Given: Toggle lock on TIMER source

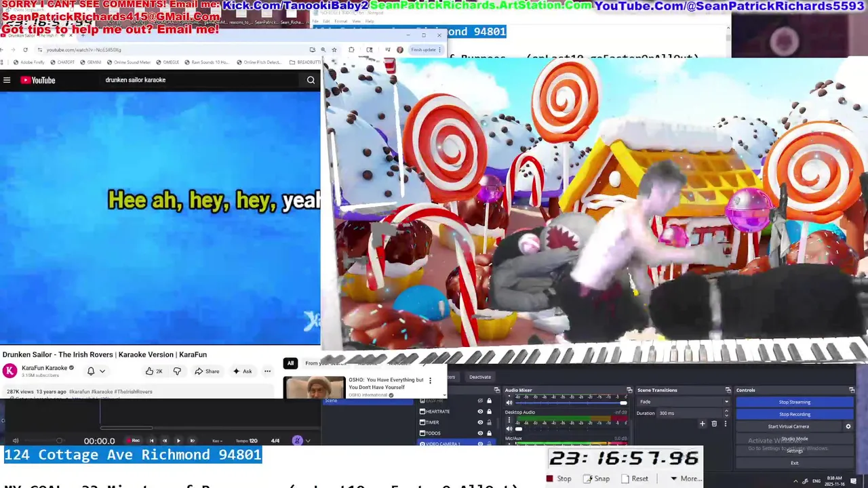Looking at the screenshot, I should tap(489, 422).
